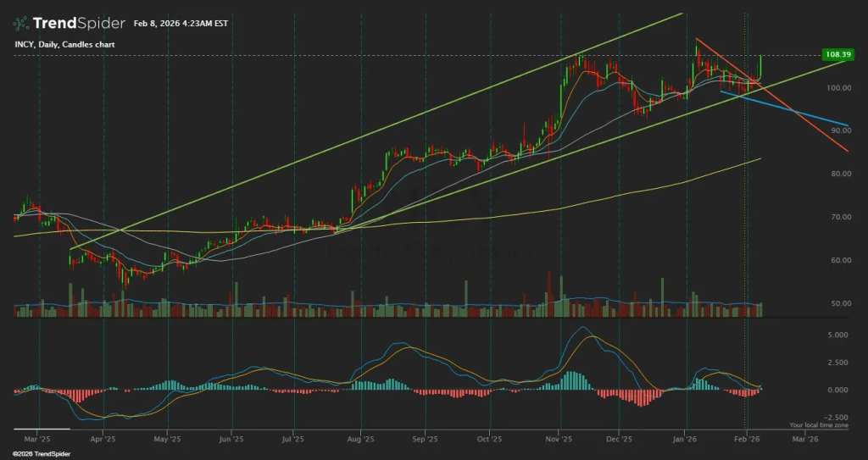Click the 90.00 price axis label
The image size is (868, 460).
pos(841,131)
